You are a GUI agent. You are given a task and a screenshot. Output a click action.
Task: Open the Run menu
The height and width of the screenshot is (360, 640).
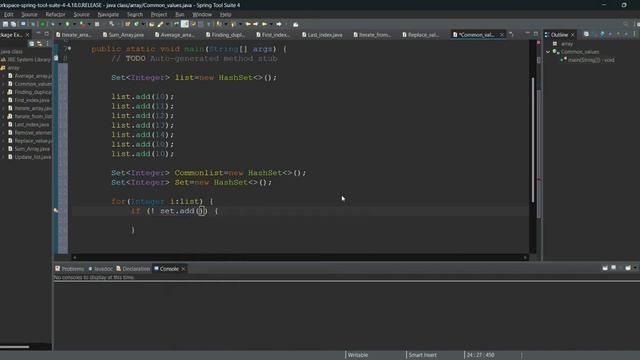point(180,14)
